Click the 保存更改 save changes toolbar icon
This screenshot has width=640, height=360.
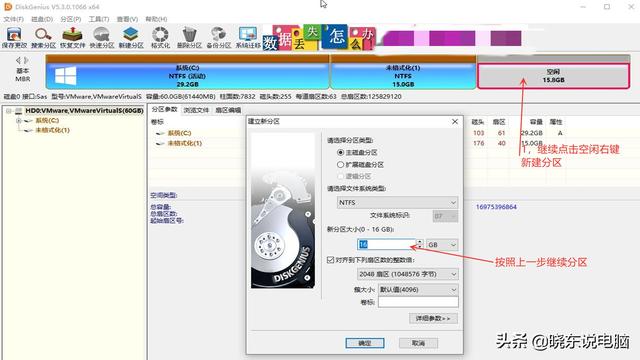(x=14, y=38)
